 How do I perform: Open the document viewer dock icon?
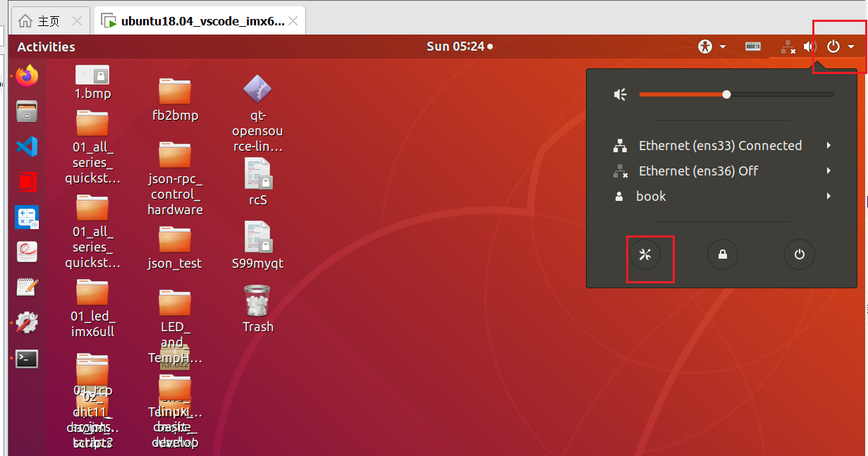coord(27,252)
